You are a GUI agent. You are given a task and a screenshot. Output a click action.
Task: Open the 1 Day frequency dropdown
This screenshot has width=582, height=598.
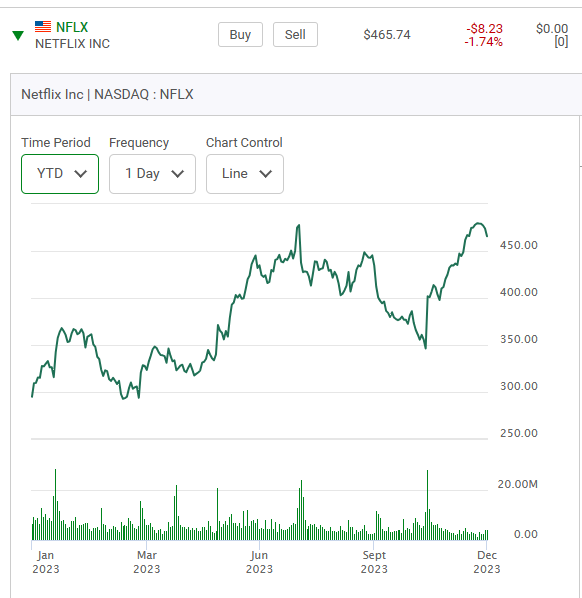click(153, 174)
